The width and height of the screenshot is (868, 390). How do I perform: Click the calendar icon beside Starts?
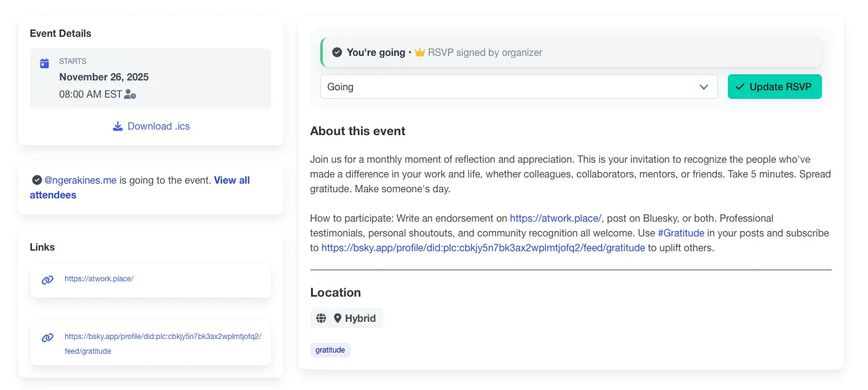pyautogui.click(x=44, y=63)
